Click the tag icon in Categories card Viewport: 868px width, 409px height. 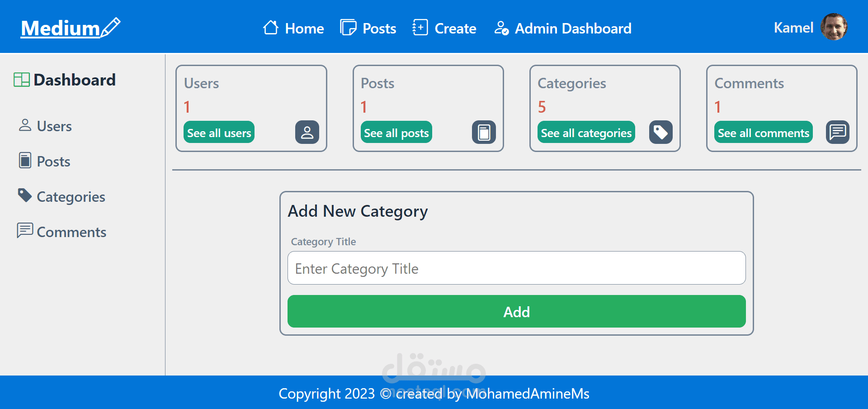(660, 132)
